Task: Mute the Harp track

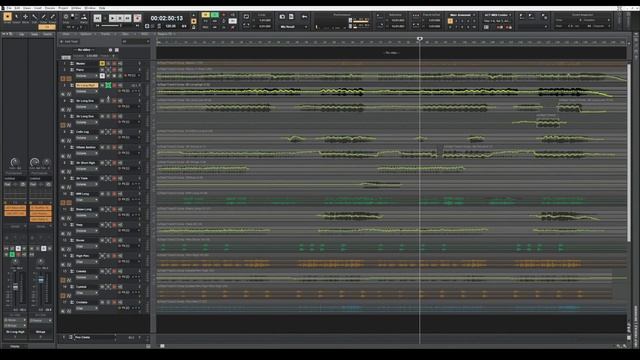Action: (102, 225)
